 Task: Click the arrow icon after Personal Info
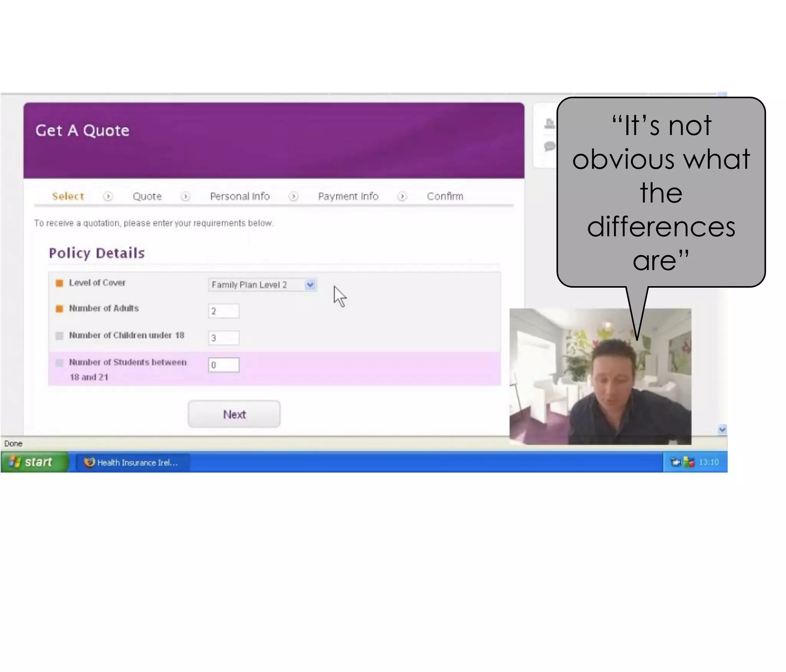click(x=294, y=196)
